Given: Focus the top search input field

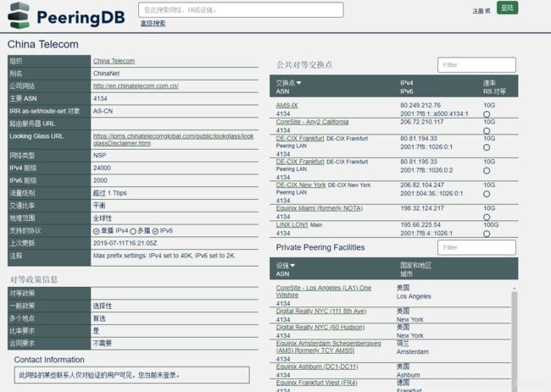Looking at the screenshot, I should pyautogui.click(x=241, y=10).
